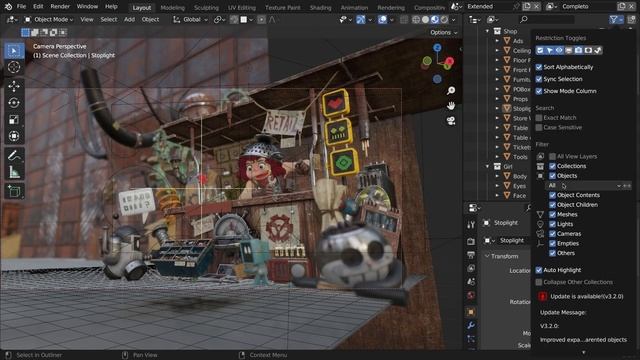
Task: Enable Case Sensitive search option
Action: tap(539, 127)
